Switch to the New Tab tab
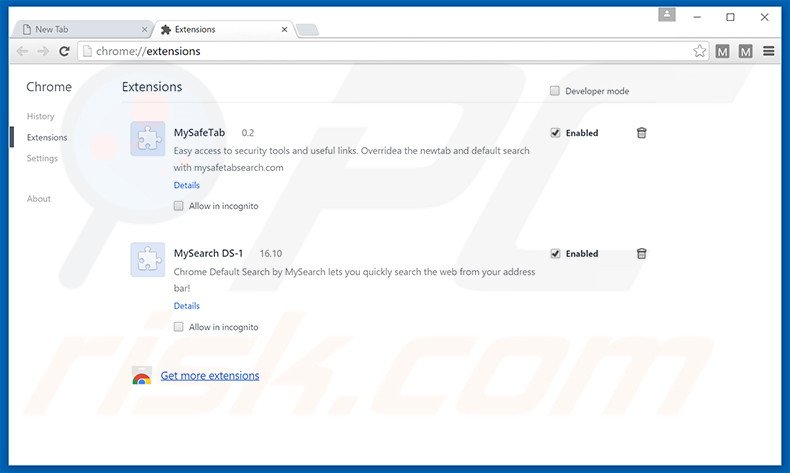Screen dimensions: 790x473 81,30
